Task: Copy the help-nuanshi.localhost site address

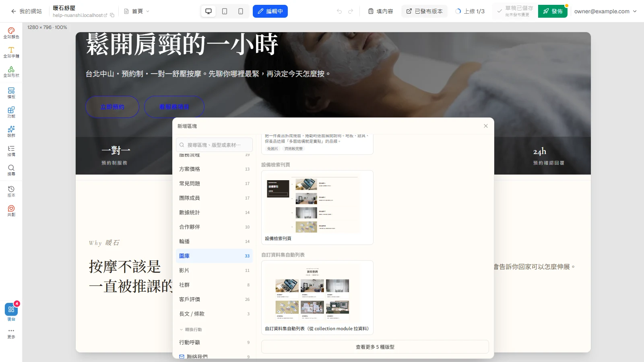Action: pyautogui.click(x=112, y=15)
